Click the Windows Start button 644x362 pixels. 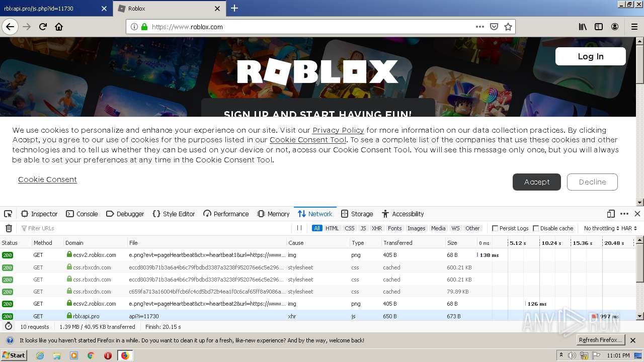point(14,355)
